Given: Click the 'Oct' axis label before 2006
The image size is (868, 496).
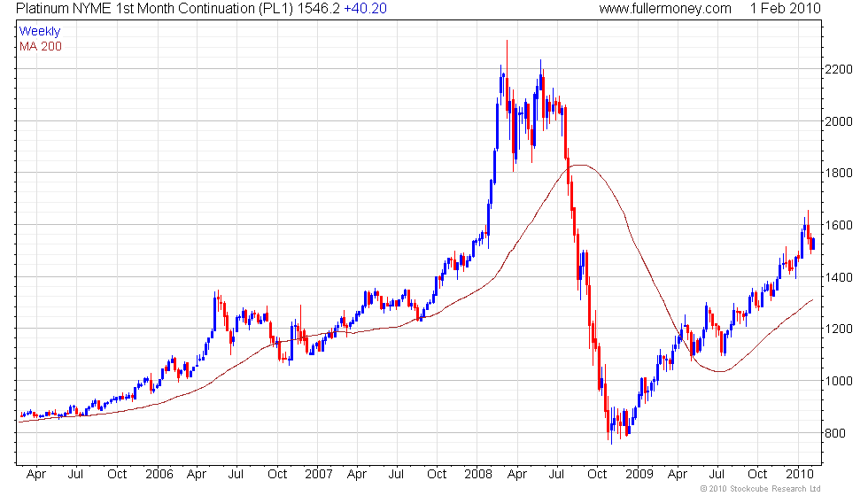Looking at the screenshot, I should tap(117, 475).
